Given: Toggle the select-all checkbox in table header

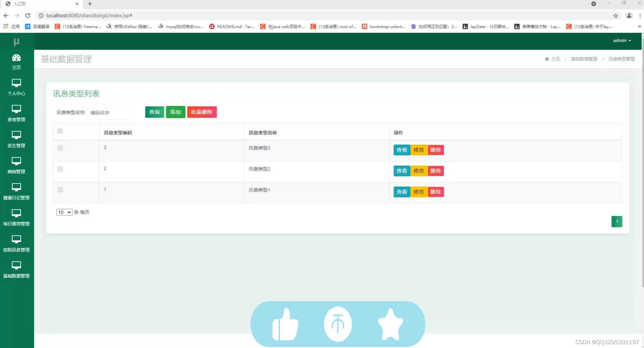Looking at the screenshot, I should [x=60, y=131].
